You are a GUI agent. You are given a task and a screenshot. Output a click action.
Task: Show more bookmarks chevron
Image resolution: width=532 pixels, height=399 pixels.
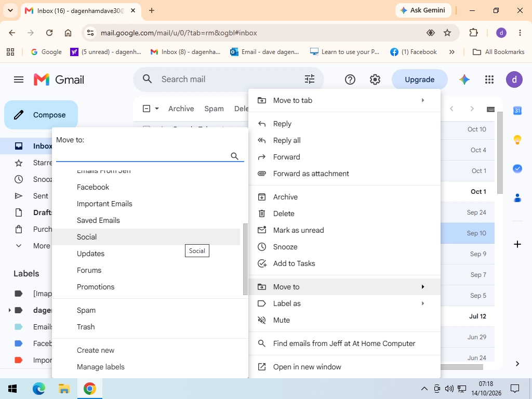click(451, 52)
